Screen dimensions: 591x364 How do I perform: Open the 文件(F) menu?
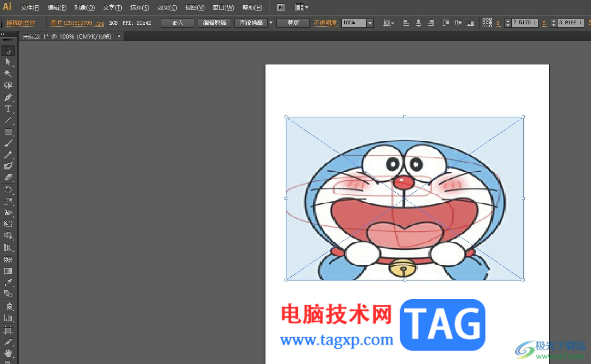coord(30,8)
